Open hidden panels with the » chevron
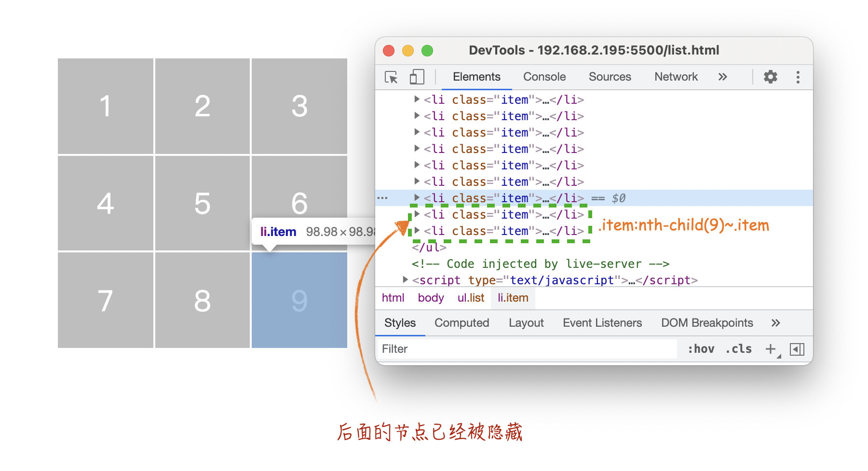 (x=722, y=77)
